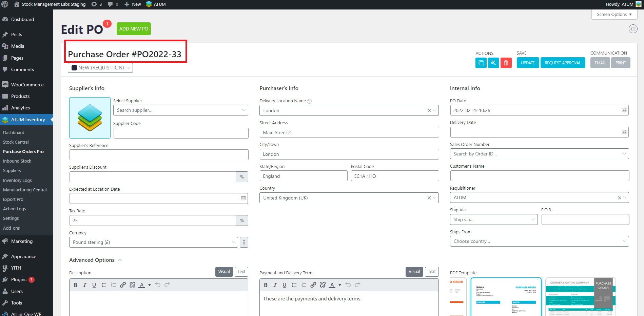This screenshot has width=644, height=316.
Task: Open Inventory Logs in ATUM submenu
Action: click(18, 181)
